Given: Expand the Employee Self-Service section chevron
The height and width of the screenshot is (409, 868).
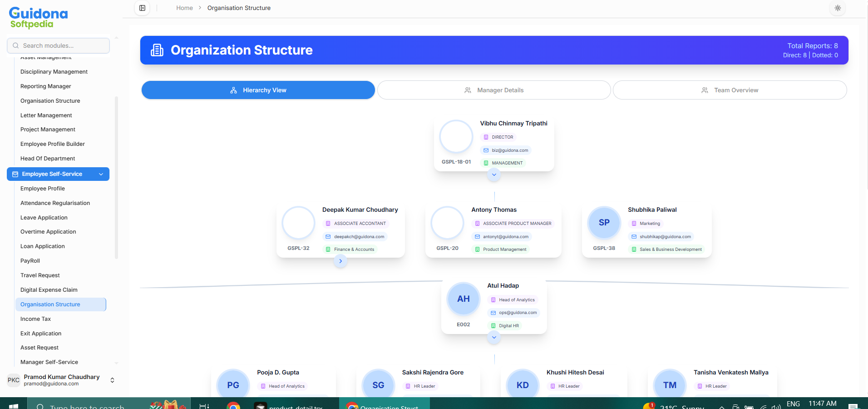Looking at the screenshot, I should click(x=101, y=174).
